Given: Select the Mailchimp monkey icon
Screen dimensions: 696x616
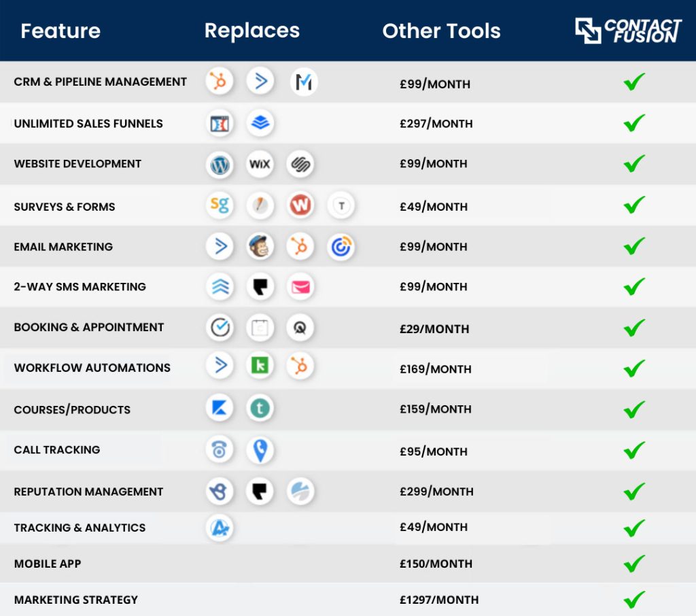Looking at the screenshot, I should click(x=260, y=247).
